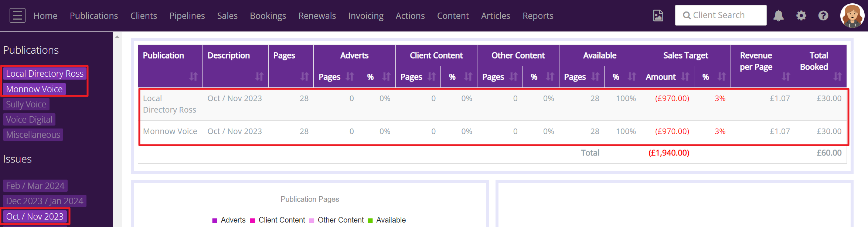Open the notifications bell
This screenshot has width=868, height=227.
(x=779, y=16)
